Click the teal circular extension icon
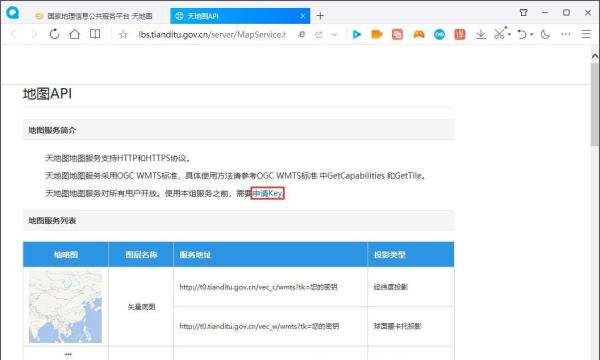The image size is (600, 360). (x=439, y=34)
